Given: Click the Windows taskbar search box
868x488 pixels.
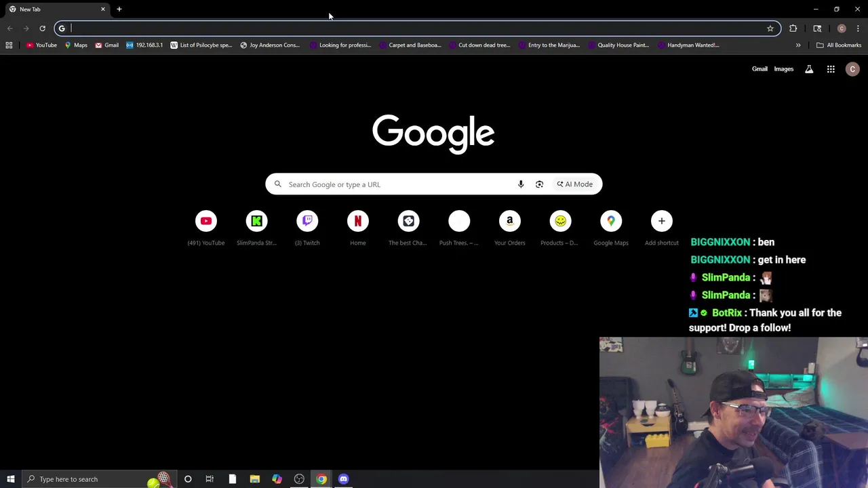Looking at the screenshot, I should [x=99, y=479].
